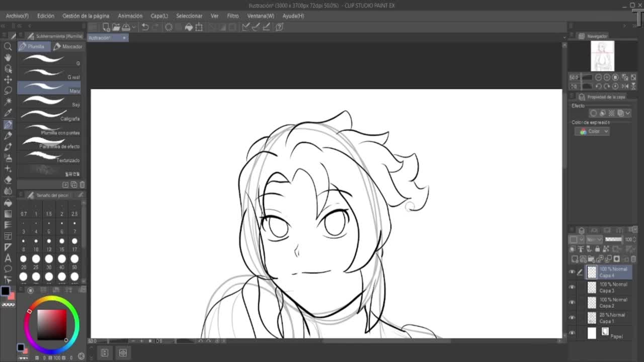The image size is (644, 362).
Task: Select the Zoom magnifier tool
Action: tap(8, 46)
